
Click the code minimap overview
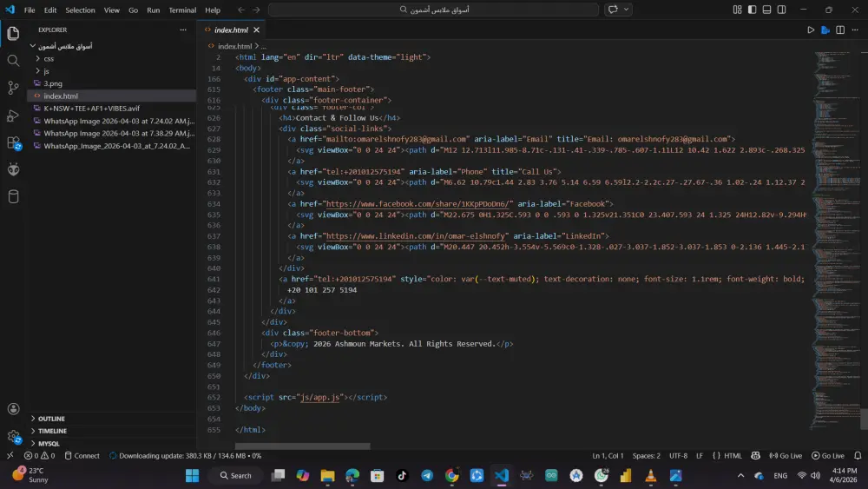[x=836, y=239]
